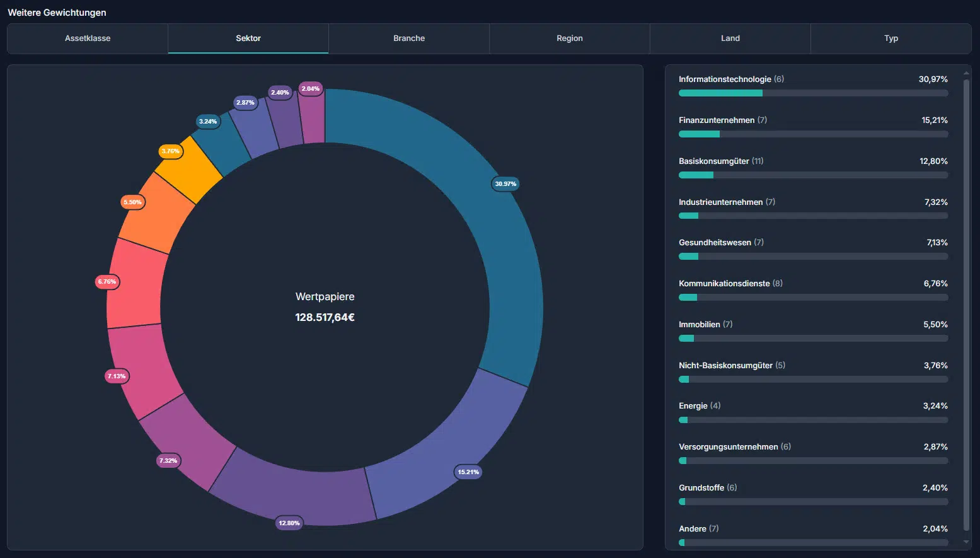The height and width of the screenshot is (558, 980).
Task: Click the 15.21% chart segment label
Action: pos(468,472)
